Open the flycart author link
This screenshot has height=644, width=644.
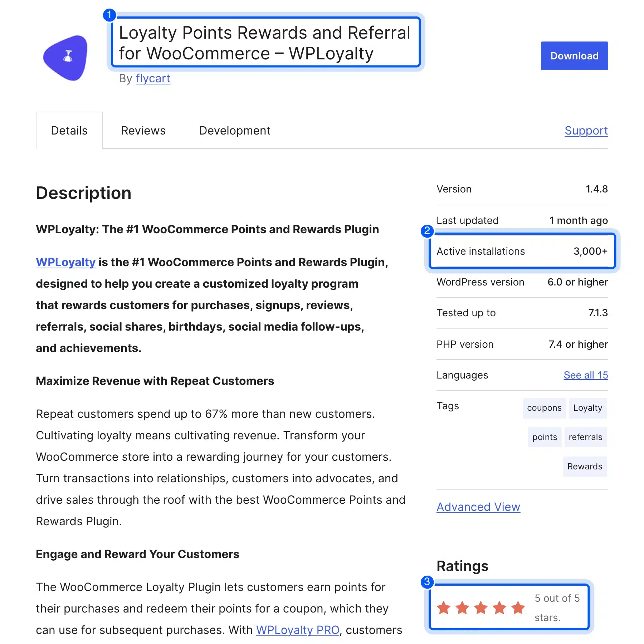[x=153, y=78]
